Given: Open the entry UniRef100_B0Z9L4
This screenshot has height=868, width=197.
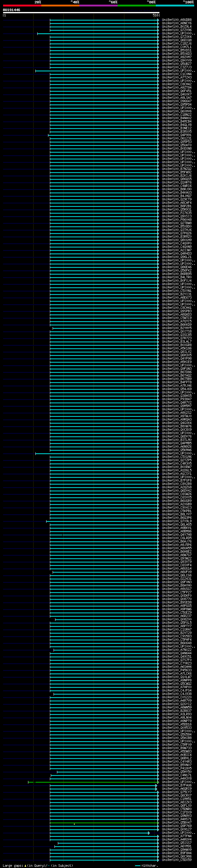Looking at the screenshot, I should coord(177,26).
